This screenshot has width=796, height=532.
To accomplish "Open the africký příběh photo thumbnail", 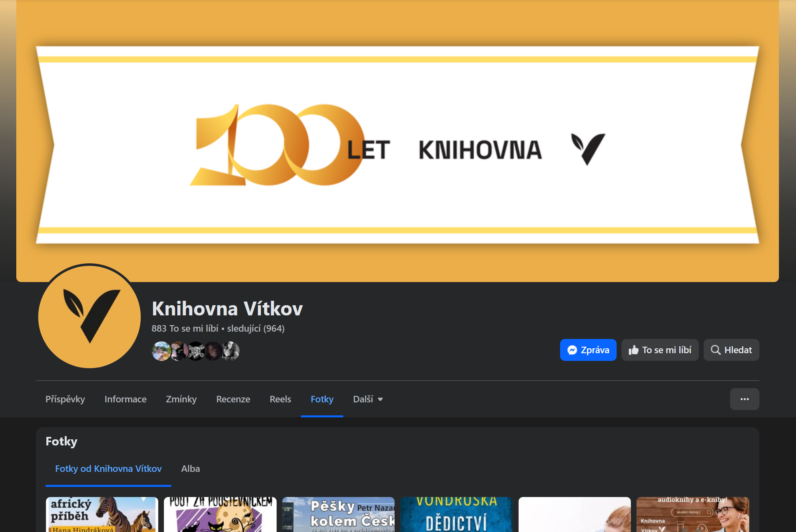I will [x=102, y=515].
